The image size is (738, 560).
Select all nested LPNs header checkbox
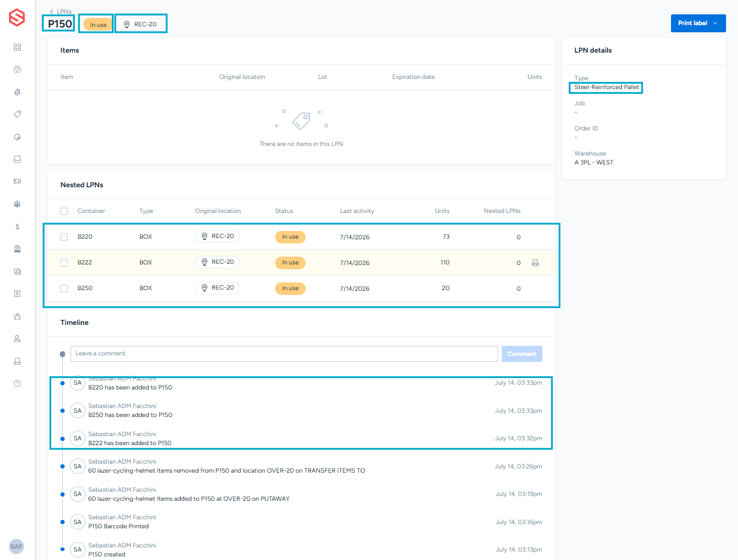pos(64,211)
